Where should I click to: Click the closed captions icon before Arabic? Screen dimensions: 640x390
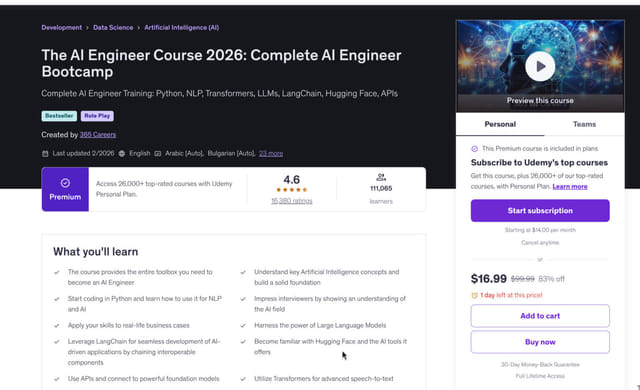158,154
